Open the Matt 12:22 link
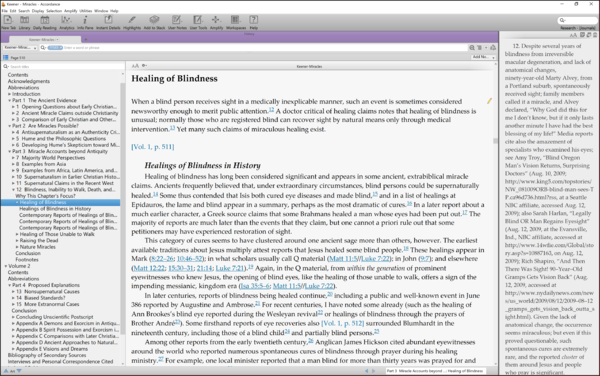 [x=149, y=268]
